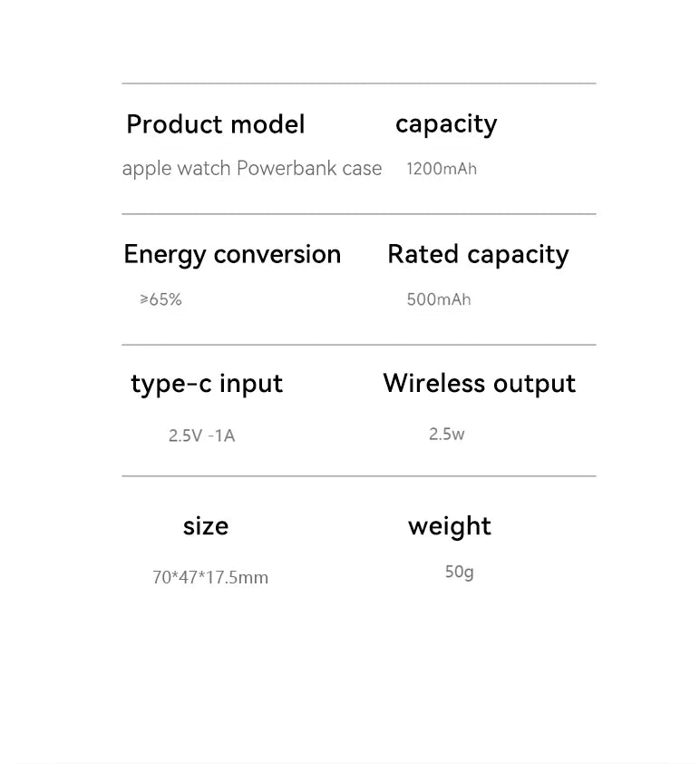Viewport: 700px width, 764px height.
Task: Click the 2.5w output value
Action: 446,434
